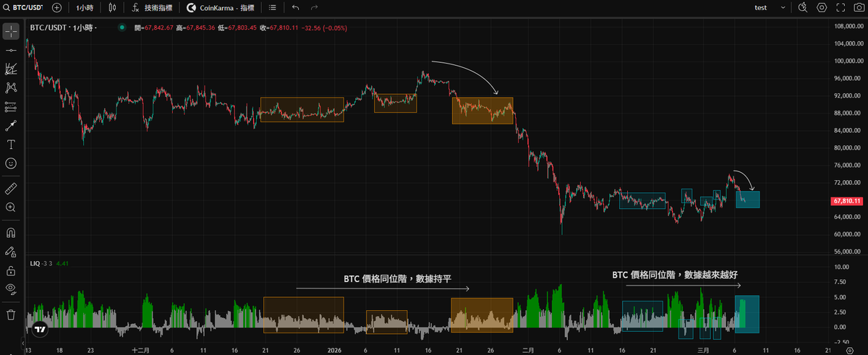Click the LIQ indicator legend label
Image resolution: width=868 pixels, height=355 pixels.
33,263
